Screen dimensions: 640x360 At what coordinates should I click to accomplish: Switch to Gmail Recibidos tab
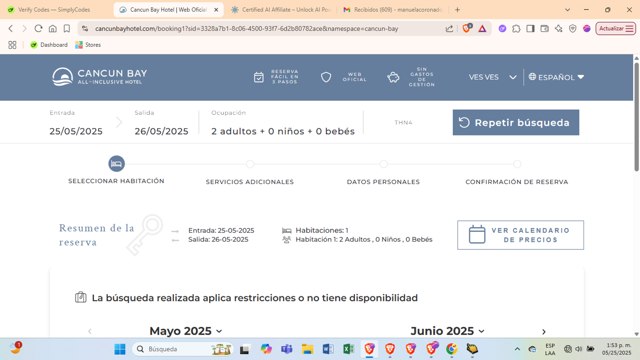[x=393, y=9]
